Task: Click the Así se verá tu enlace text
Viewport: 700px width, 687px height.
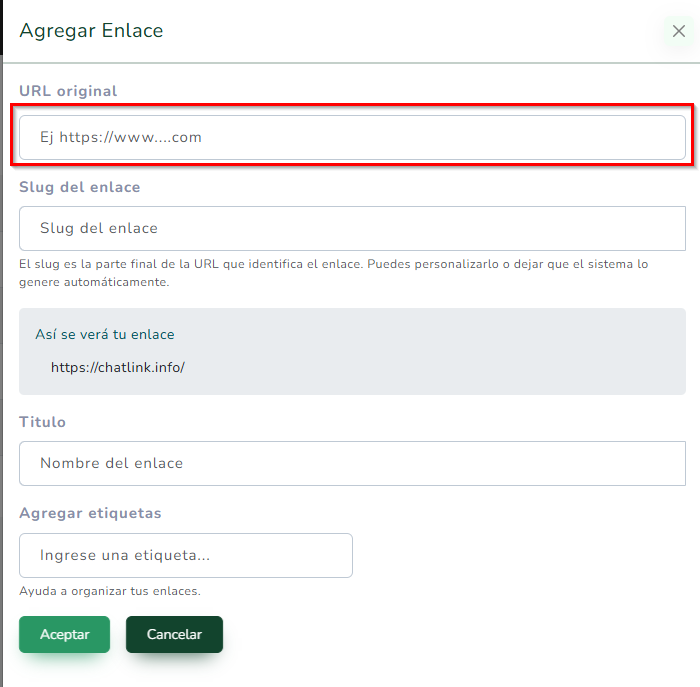Action: point(105,335)
